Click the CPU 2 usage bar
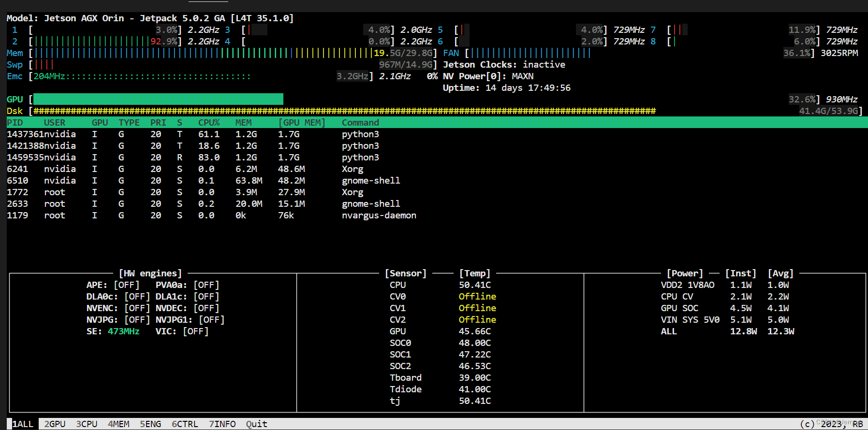This screenshot has height=430, width=868. click(91, 41)
